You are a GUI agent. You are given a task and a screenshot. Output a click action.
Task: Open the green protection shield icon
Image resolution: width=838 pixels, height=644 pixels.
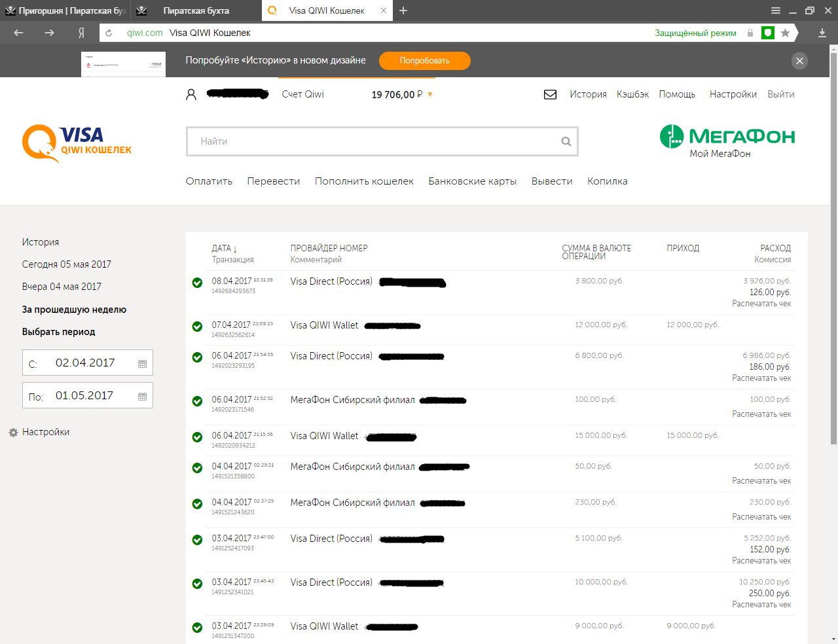coord(768,33)
